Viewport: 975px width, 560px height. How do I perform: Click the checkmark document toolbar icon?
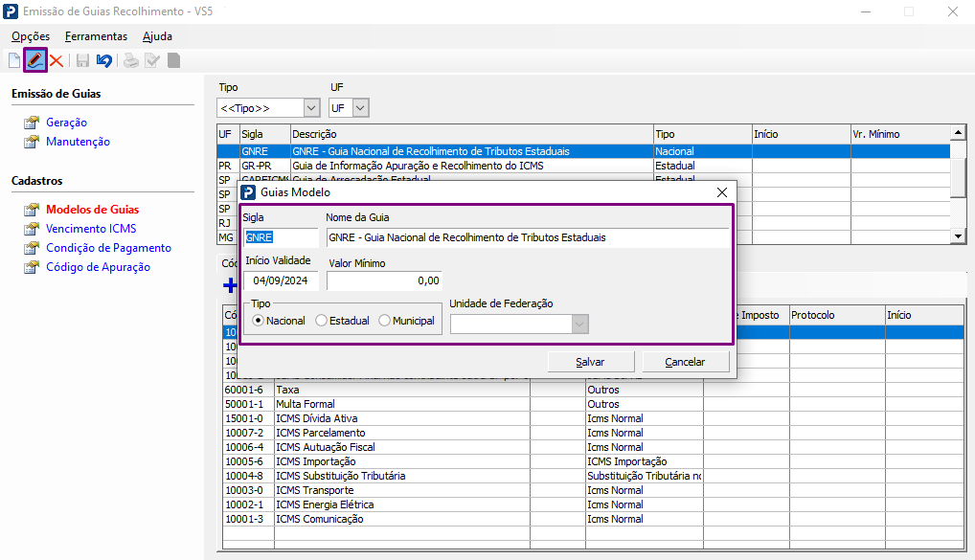pos(152,60)
